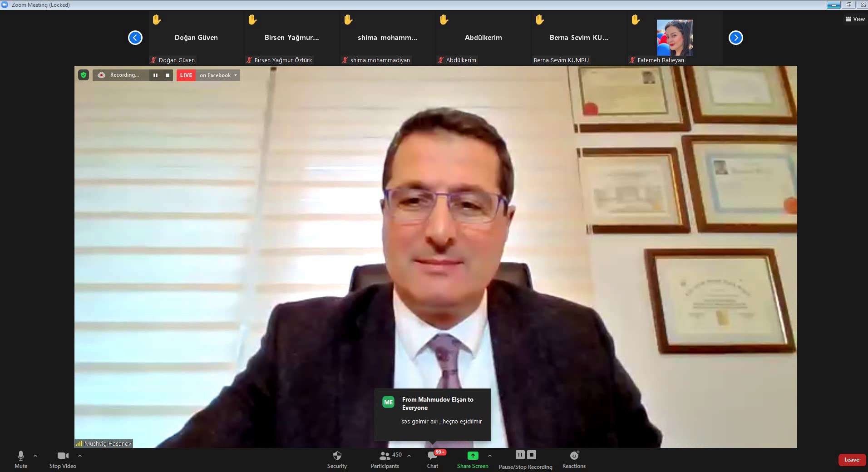
Task: Expand participants options arrow
Action: click(409, 456)
